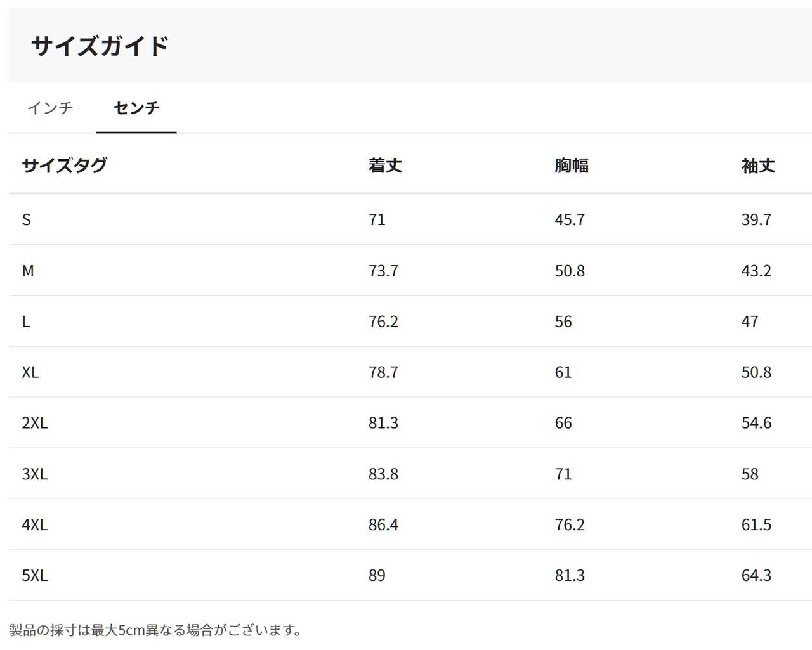Select the XL size row label
Viewport: 812px width, 650px height.
click(30, 372)
